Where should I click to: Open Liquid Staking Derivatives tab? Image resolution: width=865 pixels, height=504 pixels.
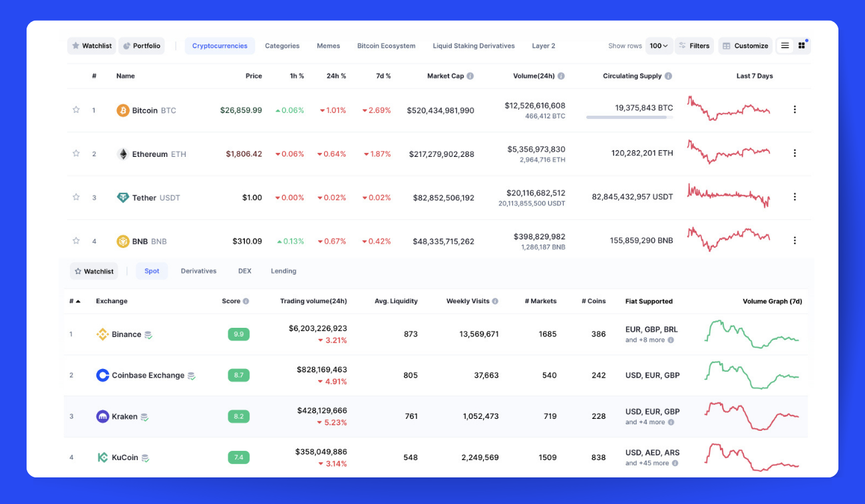pyautogui.click(x=474, y=46)
